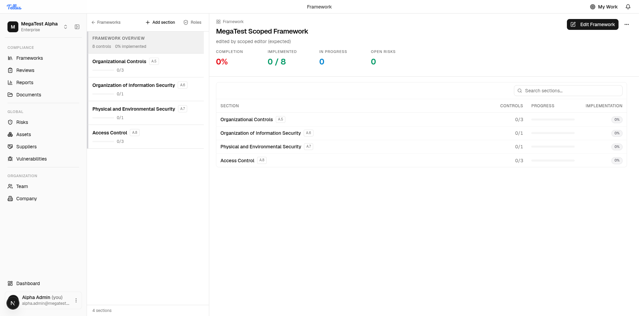The width and height of the screenshot is (644, 316).
Task: Click the Suppliers sidebar icon
Action: (10, 147)
